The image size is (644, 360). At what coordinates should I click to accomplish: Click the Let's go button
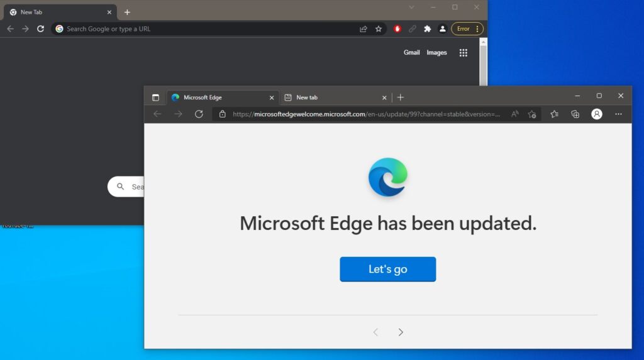click(387, 270)
